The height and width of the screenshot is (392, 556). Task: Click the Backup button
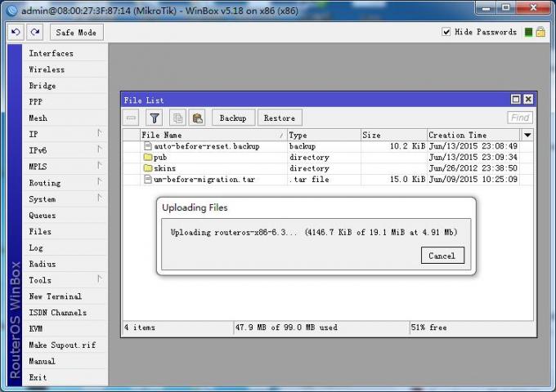click(x=233, y=118)
